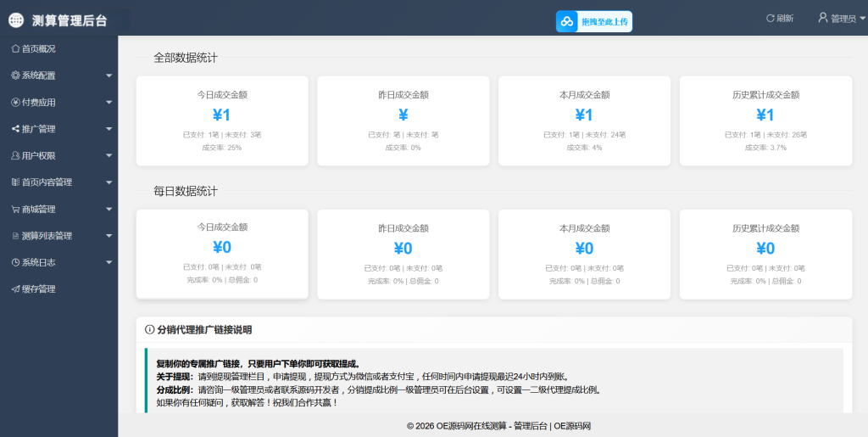Expand the 系统日志 menu arrow
Image resolution: width=868 pixels, height=437 pixels.
click(109, 262)
